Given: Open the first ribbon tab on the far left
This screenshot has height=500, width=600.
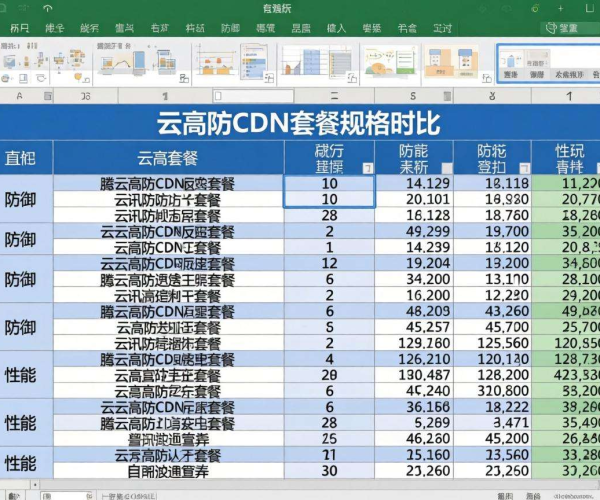Looking at the screenshot, I should point(19,28).
